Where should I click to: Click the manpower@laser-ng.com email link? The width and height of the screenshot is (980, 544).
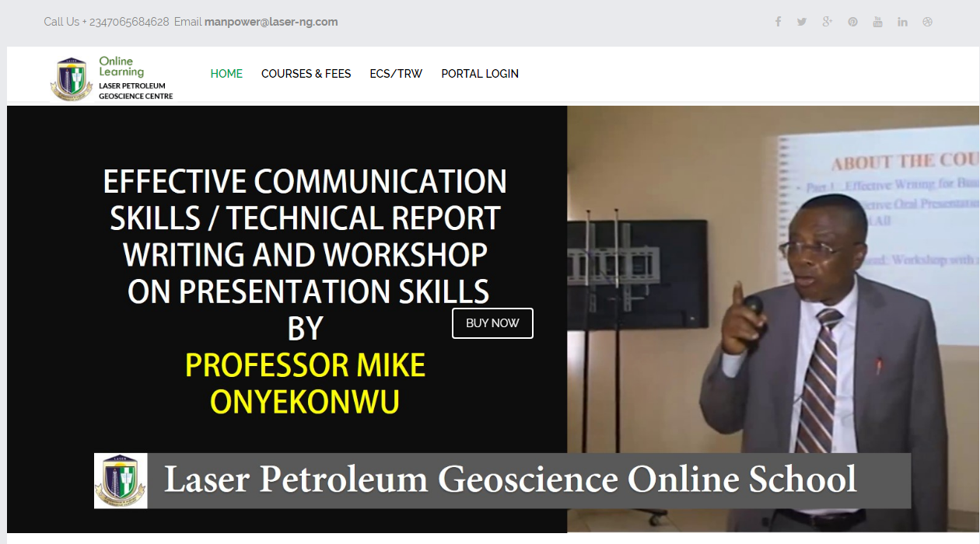click(271, 22)
